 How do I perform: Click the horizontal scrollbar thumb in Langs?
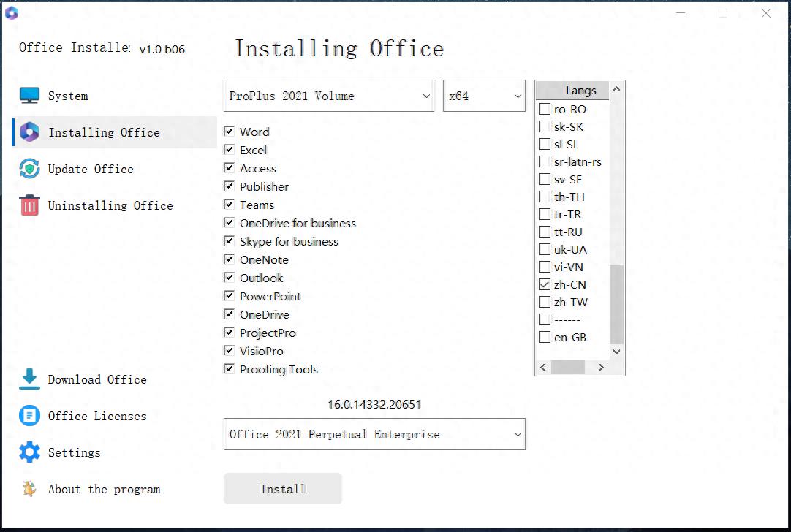point(567,367)
